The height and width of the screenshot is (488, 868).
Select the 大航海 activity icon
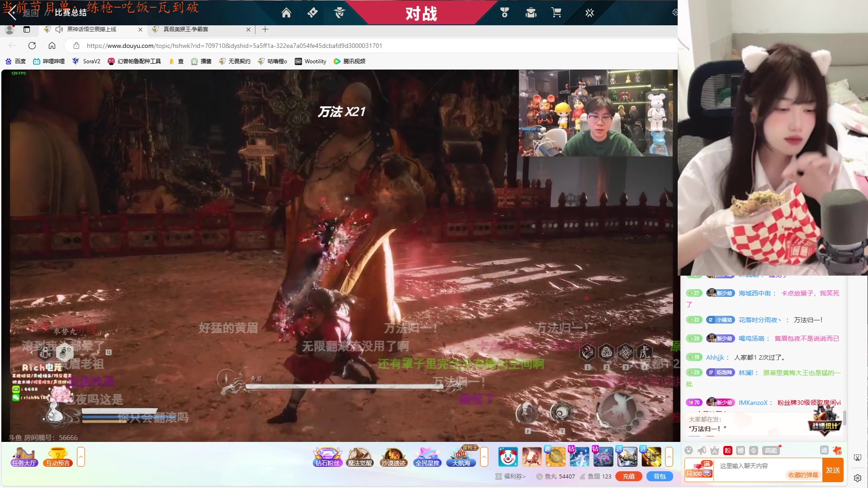(461, 457)
